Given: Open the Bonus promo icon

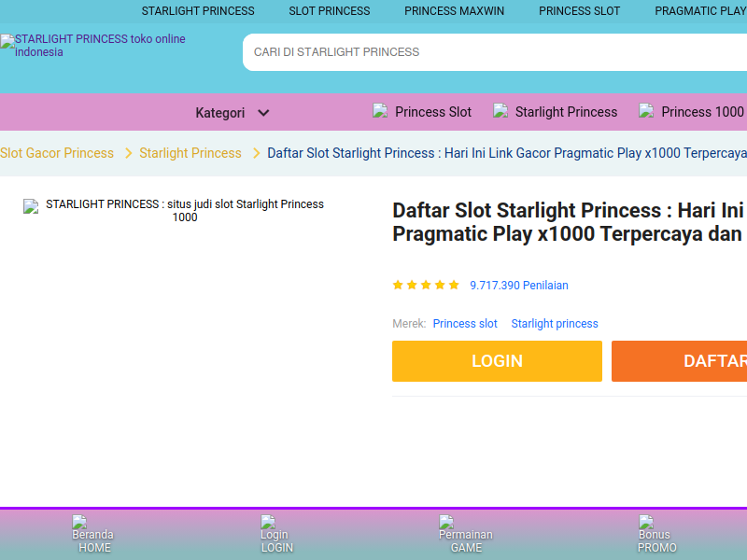Looking at the screenshot, I should (646, 522).
